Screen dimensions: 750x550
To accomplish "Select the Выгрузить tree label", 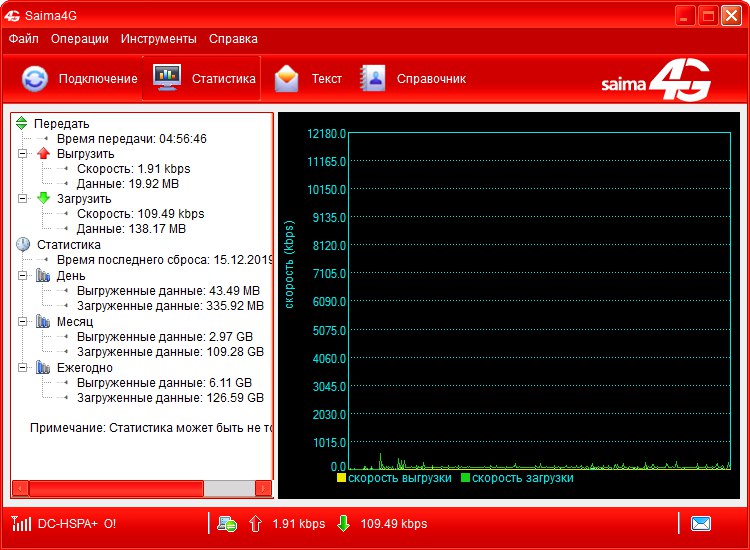I will tap(86, 154).
